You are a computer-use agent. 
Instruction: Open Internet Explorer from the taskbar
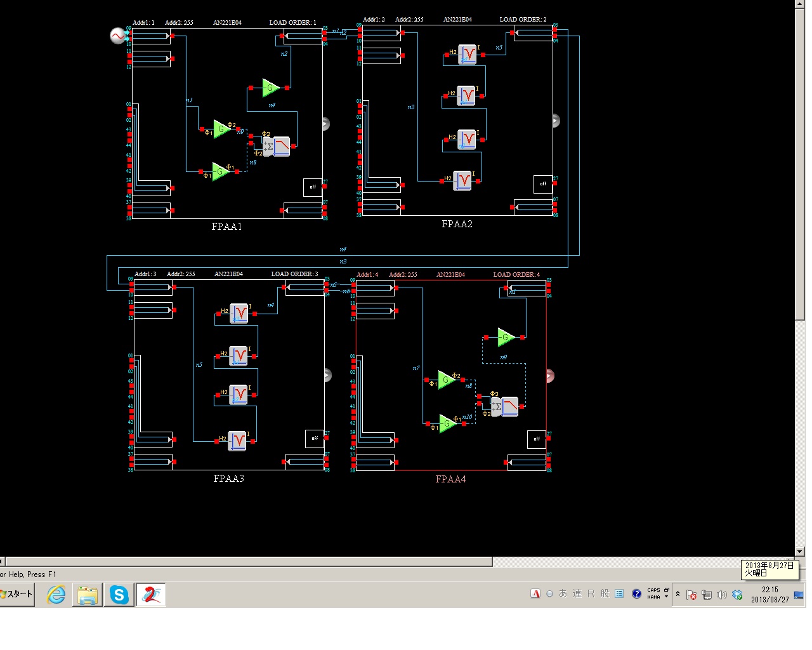(x=56, y=595)
